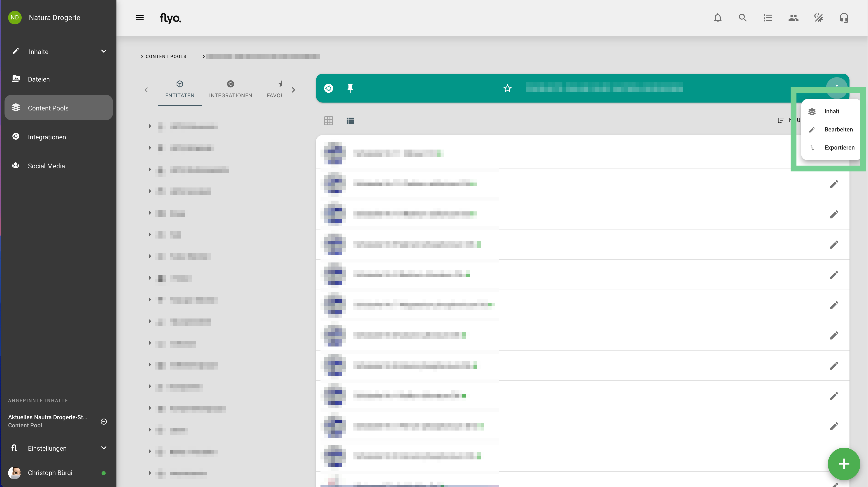Click the pin icon in teal header
Screen dimensions: 868x487
350,88
